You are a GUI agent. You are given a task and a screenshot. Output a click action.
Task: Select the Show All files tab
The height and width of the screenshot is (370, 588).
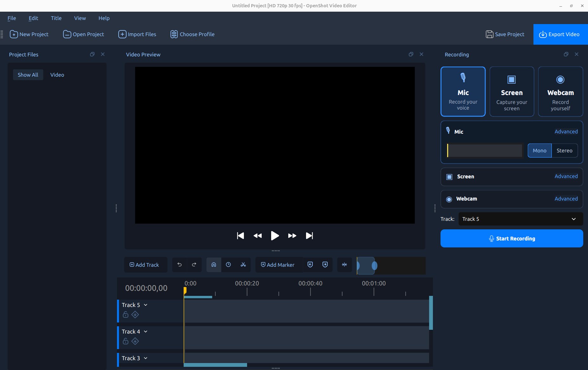click(x=28, y=75)
